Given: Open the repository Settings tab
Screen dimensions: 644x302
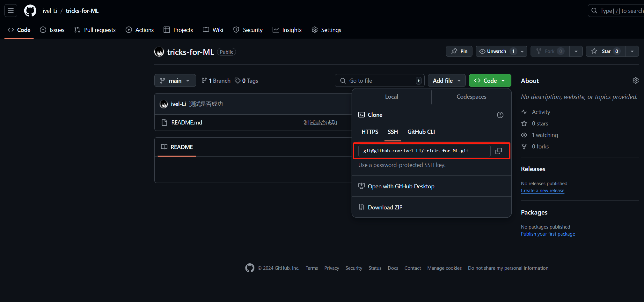Looking at the screenshot, I should tap(326, 30).
